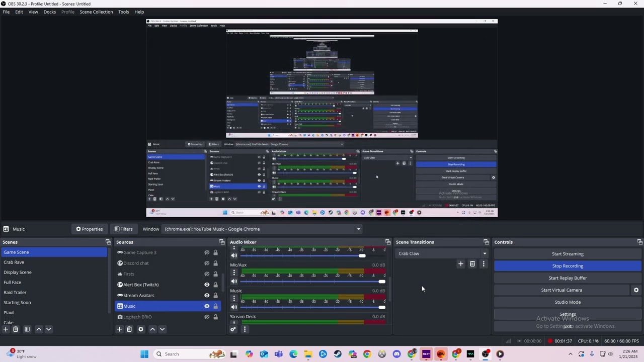Open Music channel options three-dot icon

point(234,299)
